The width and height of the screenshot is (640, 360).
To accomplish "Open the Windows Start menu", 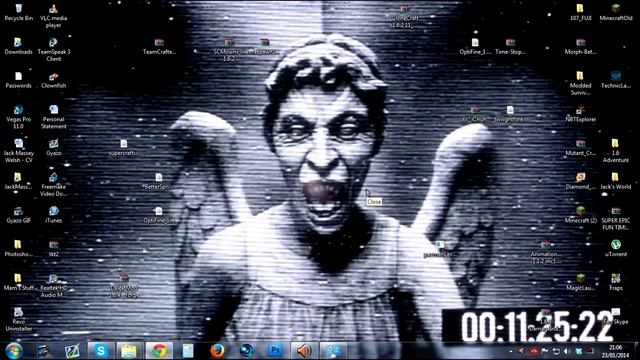I will (x=14, y=351).
